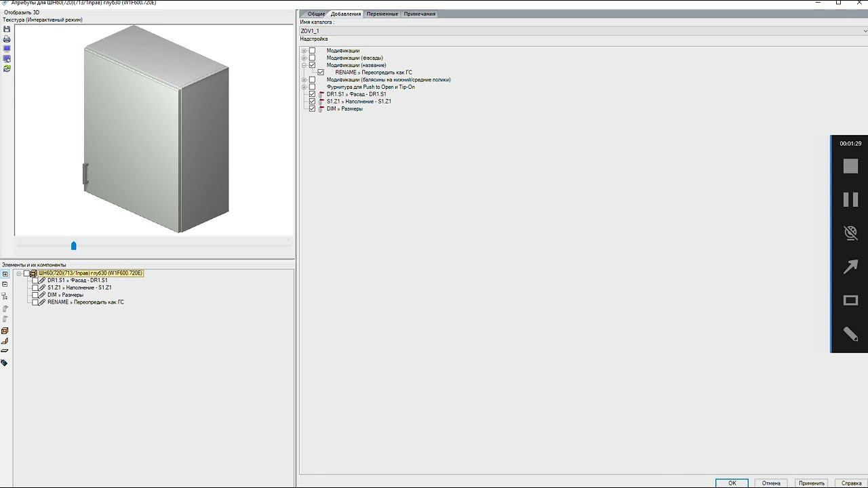Click the blue tag icon in elements toolbar
868x488 pixels.
(x=4, y=363)
